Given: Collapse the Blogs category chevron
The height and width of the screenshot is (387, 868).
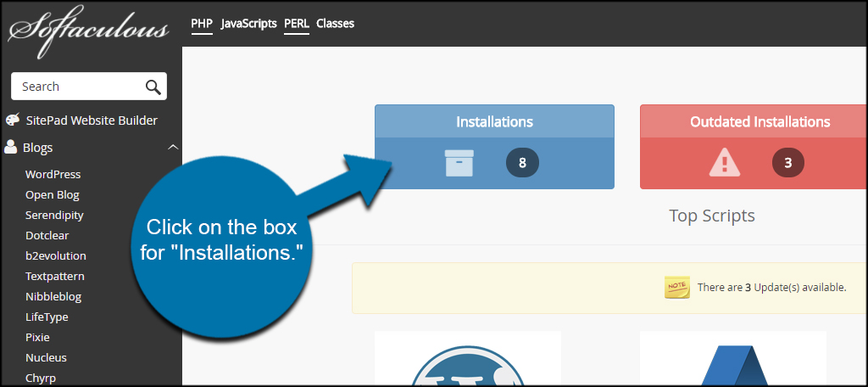Looking at the screenshot, I should 173,148.
